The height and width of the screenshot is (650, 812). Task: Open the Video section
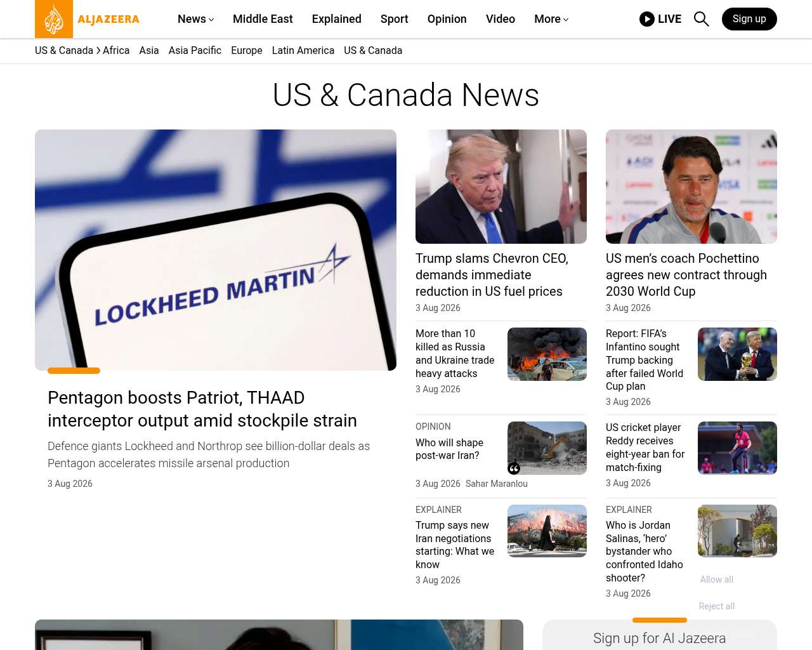[501, 19]
